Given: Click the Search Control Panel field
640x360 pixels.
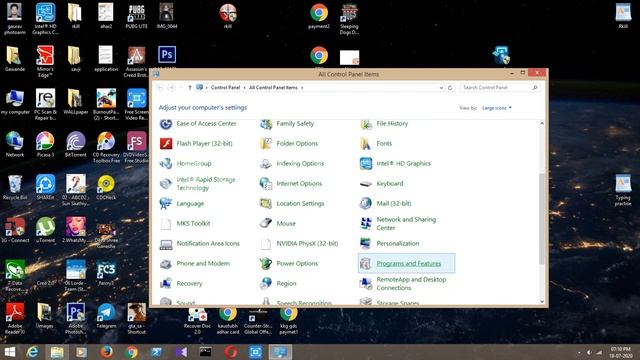Looking at the screenshot, I should [x=500, y=88].
